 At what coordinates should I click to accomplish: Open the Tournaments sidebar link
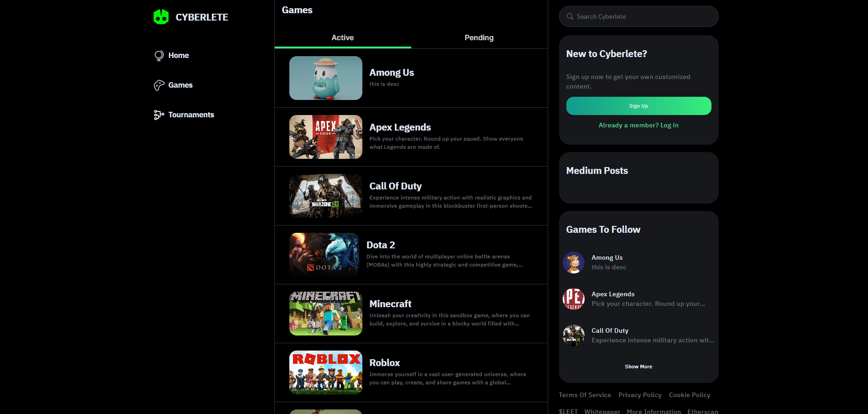pyautogui.click(x=191, y=115)
